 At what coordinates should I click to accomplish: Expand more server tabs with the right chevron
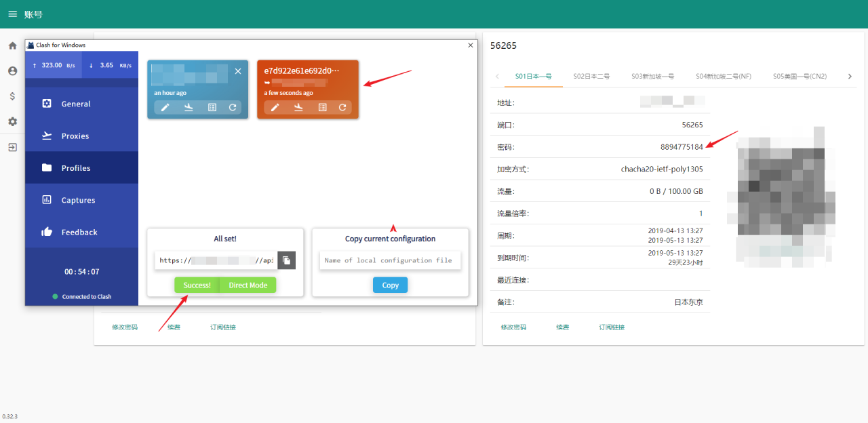coord(850,76)
